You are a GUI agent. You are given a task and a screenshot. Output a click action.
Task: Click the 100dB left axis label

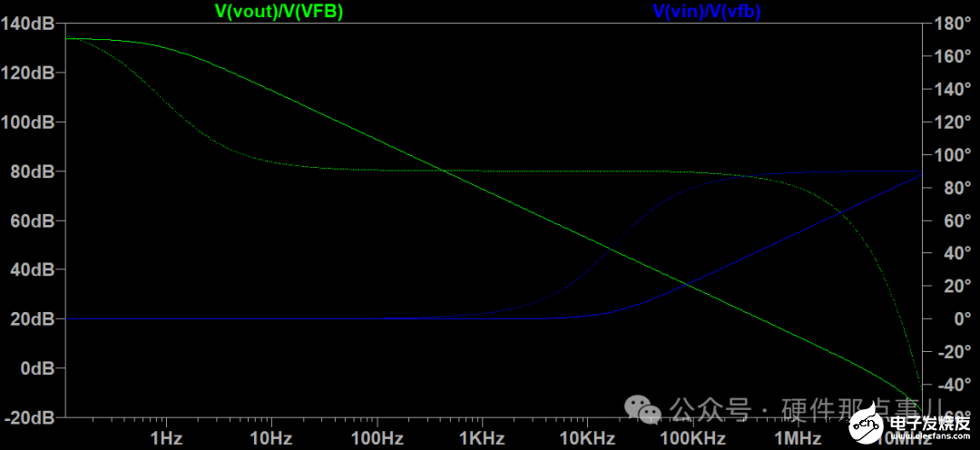[x=27, y=122]
